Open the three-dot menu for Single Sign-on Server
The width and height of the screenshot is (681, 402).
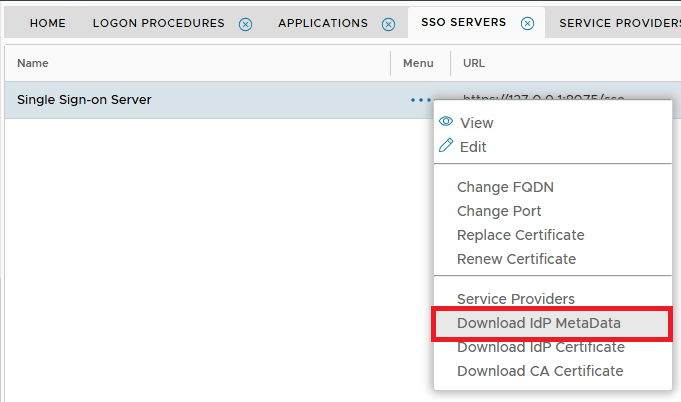pyautogui.click(x=420, y=100)
